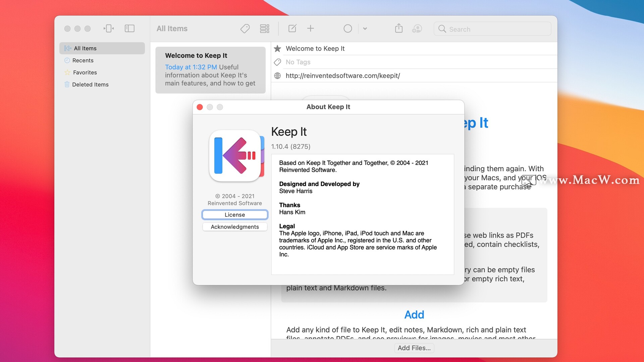Click Favorites in sidebar
Viewport: 644px width, 362px height.
pyautogui.click(x=84, y=72)
